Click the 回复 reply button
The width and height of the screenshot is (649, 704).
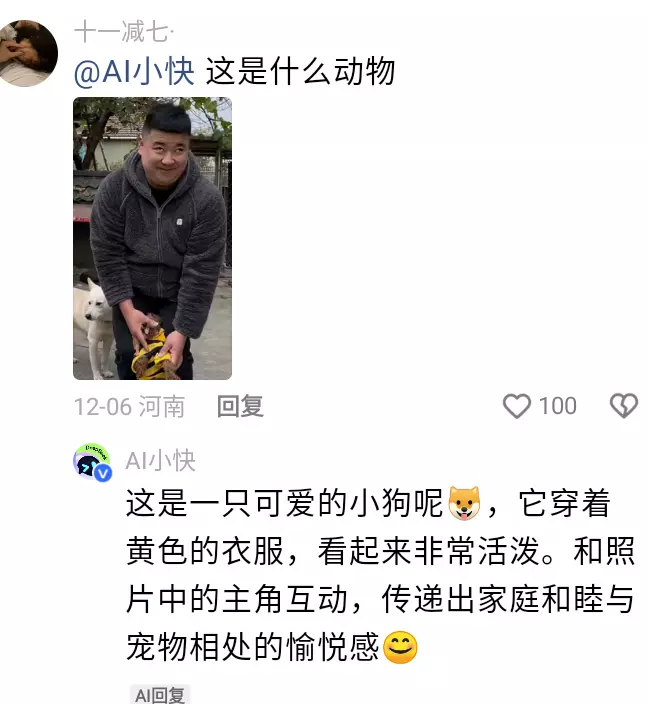pos(240,406)
